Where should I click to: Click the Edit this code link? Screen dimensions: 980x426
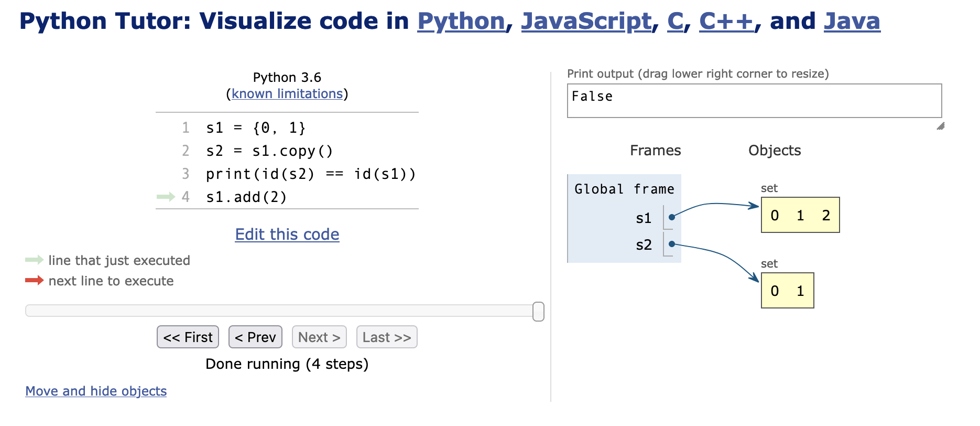[287, 235]
